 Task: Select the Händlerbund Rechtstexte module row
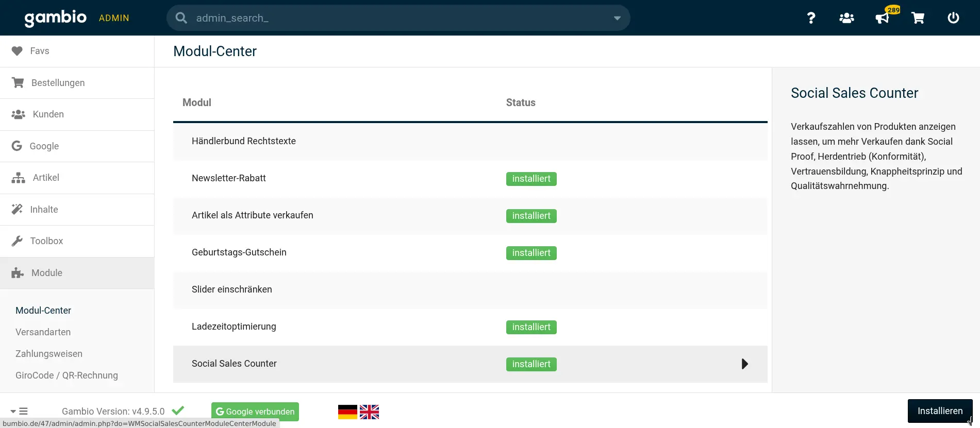470,141
